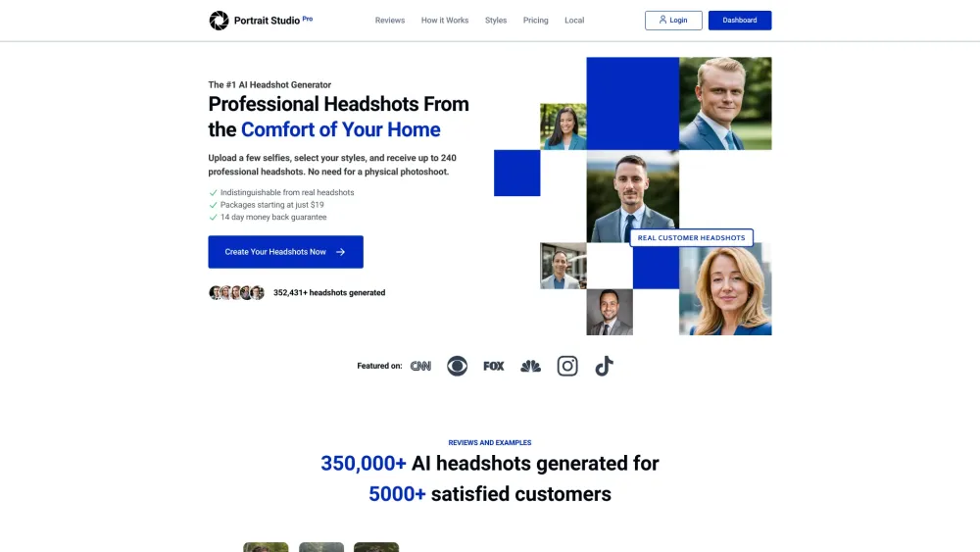The height and width of the screenshot is (552, 980).
Task: Open the Local nav link
Action: click(x=574, y=21)
